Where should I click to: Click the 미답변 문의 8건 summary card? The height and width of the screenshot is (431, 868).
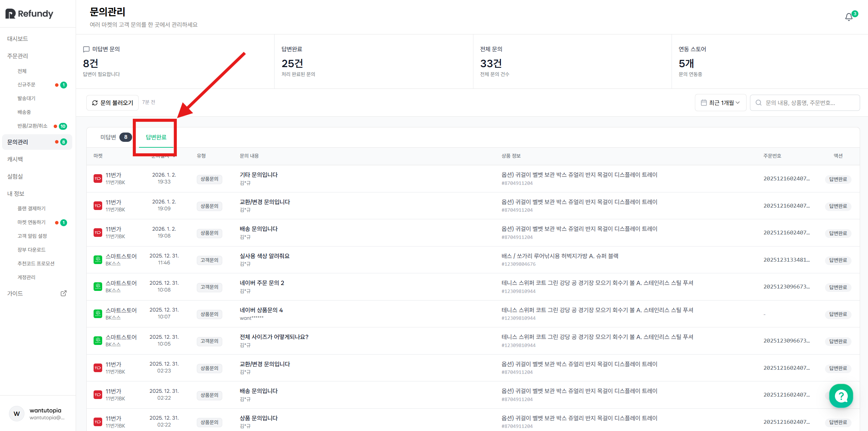175,61
